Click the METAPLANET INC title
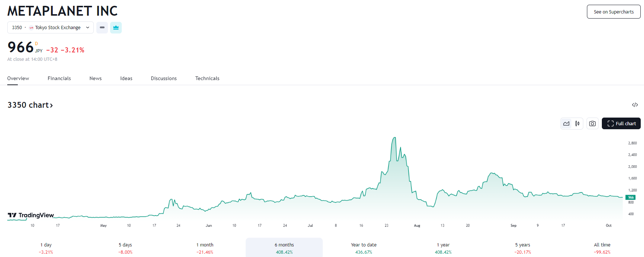Image resolution: width=644 pixels, height=257 pixels. 63,11
